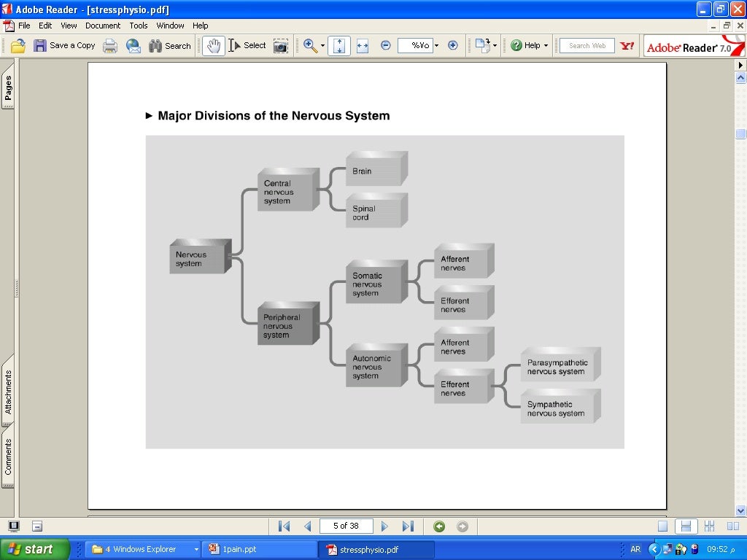747x560 pixels.
Task: Show the Pages navigation tab
Action: click(x=8, y=87)
